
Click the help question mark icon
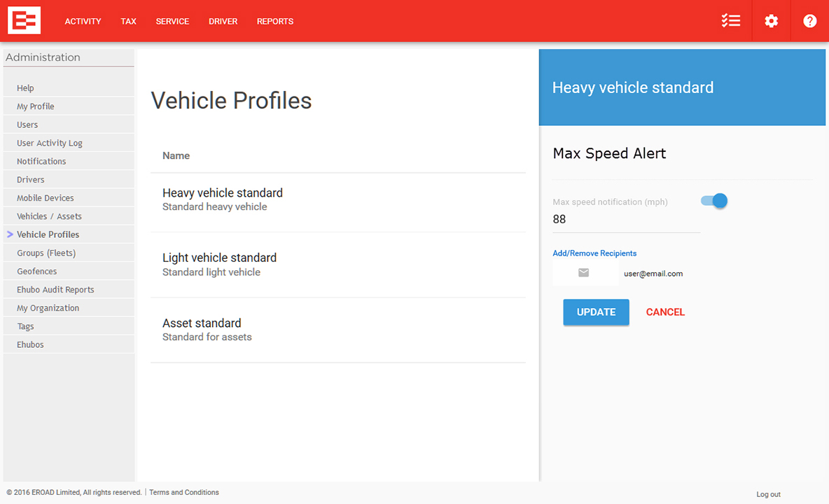(x=810, y=21)
